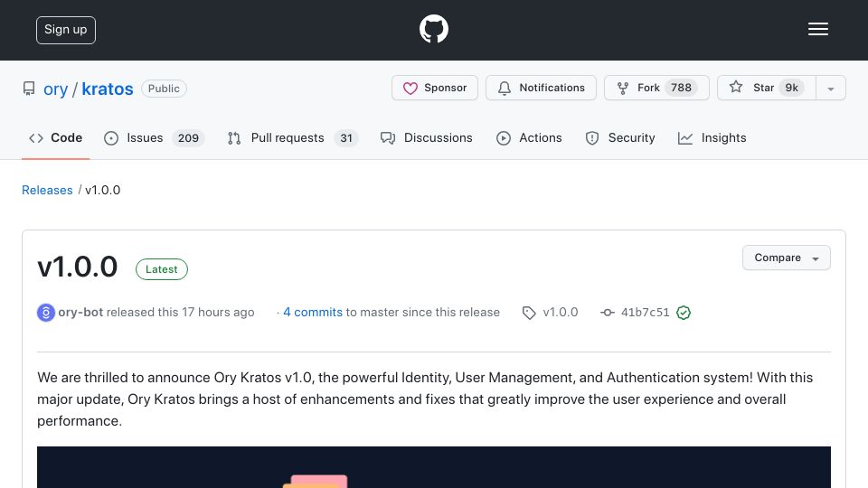The height and width of the screenshot is (488, 868).
Task: Star the kratos repository
Action: pyautogui.click(x=766, y=88)
